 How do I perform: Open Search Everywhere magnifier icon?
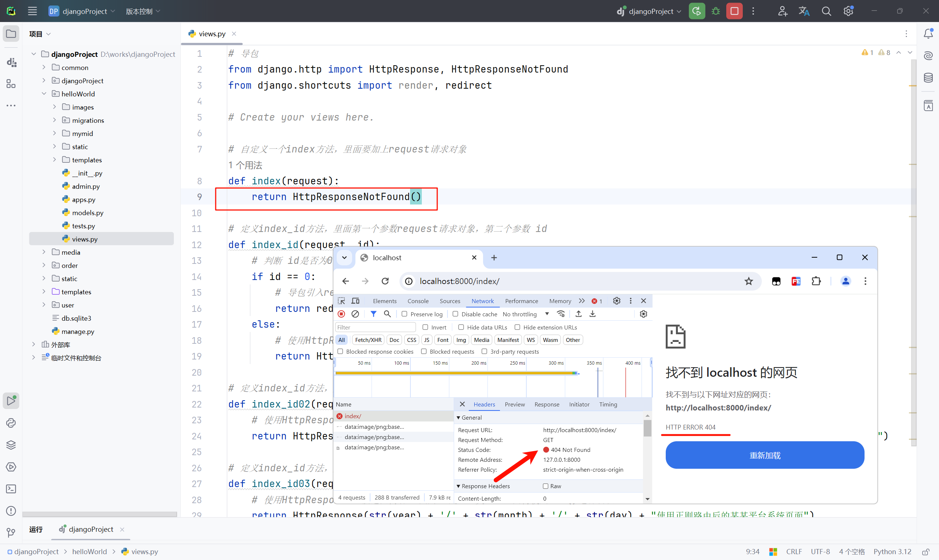pyautogui.click(x=826, y=11)
